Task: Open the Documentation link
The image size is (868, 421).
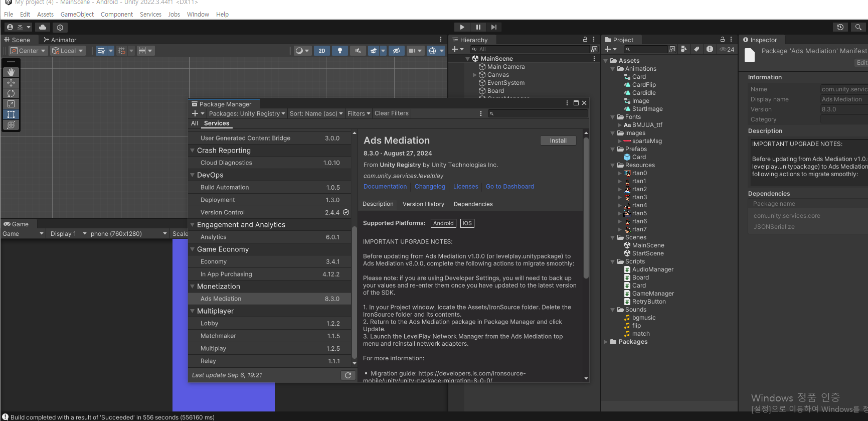Action: tap(385, 187)
